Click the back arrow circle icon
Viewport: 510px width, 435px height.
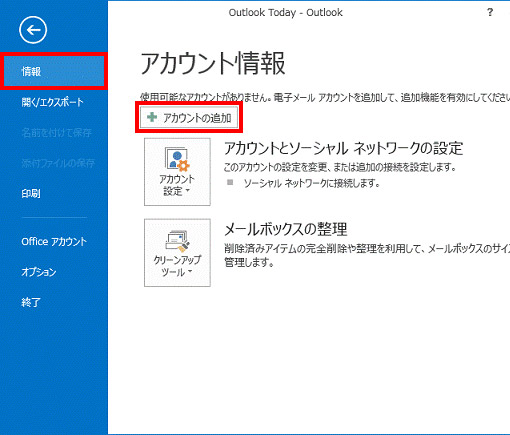(33, 30)
